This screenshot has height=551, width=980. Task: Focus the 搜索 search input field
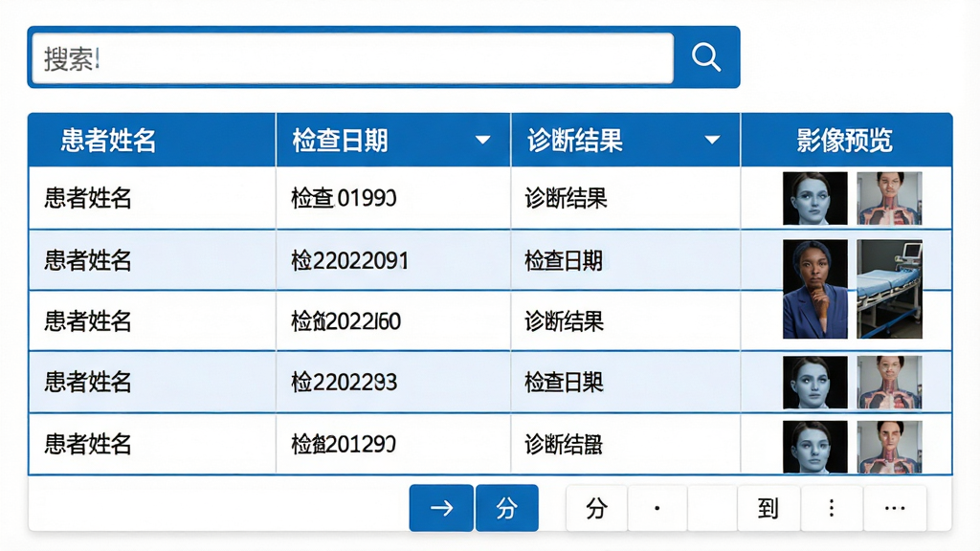pos(352,58)
